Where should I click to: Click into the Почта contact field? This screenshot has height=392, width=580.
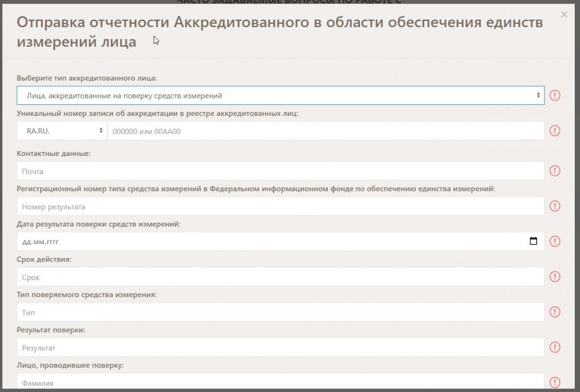[x=280, y=171]
